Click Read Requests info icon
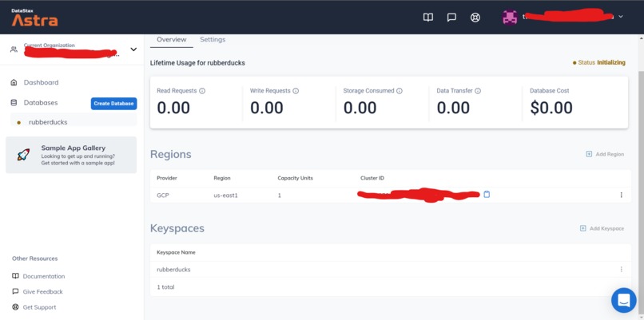644x320 pixels. 202,91
